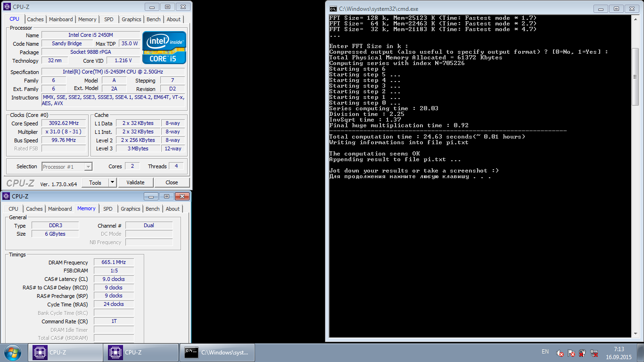Open Graphics tab in CPU-Z timings window

pyautogui.click(x=130, y=209)
